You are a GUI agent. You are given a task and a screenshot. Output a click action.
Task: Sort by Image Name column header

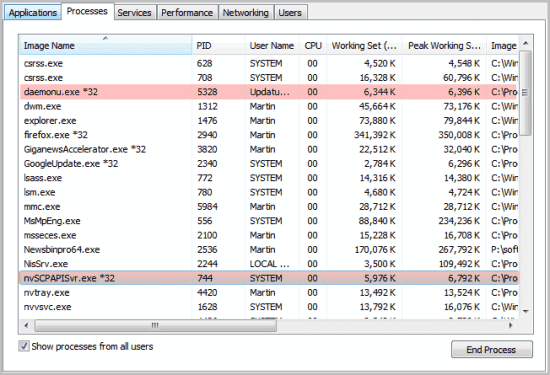pos(105,45)
